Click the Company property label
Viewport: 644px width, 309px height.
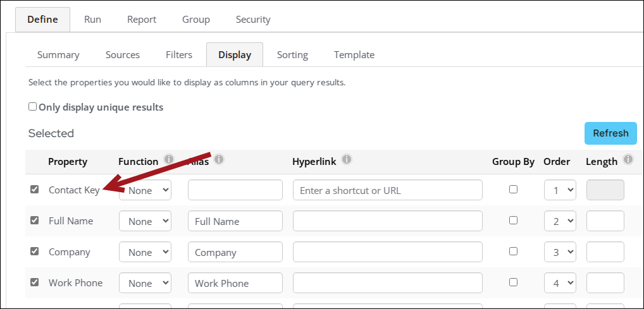pos(70,252)
